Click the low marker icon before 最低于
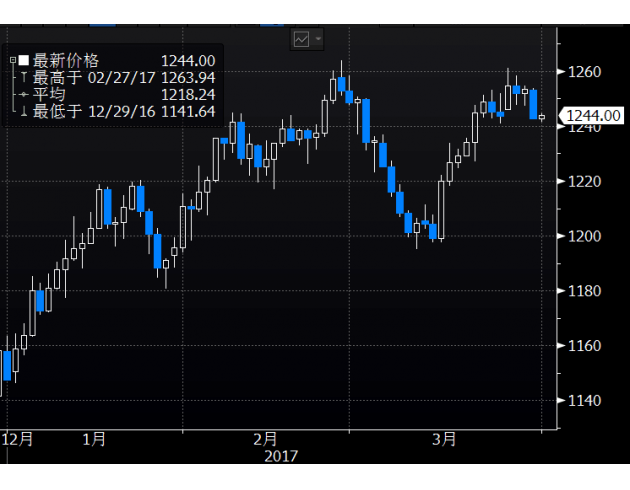This screenshot has height=490, width=630. click(x=24, y=112)
